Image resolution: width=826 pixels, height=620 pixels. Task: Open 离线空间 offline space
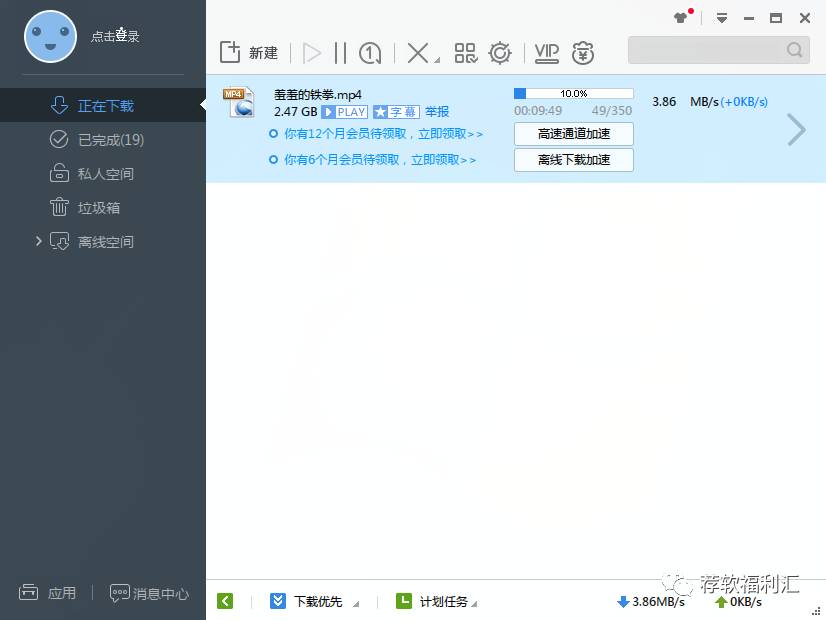[x=105, y=242]
